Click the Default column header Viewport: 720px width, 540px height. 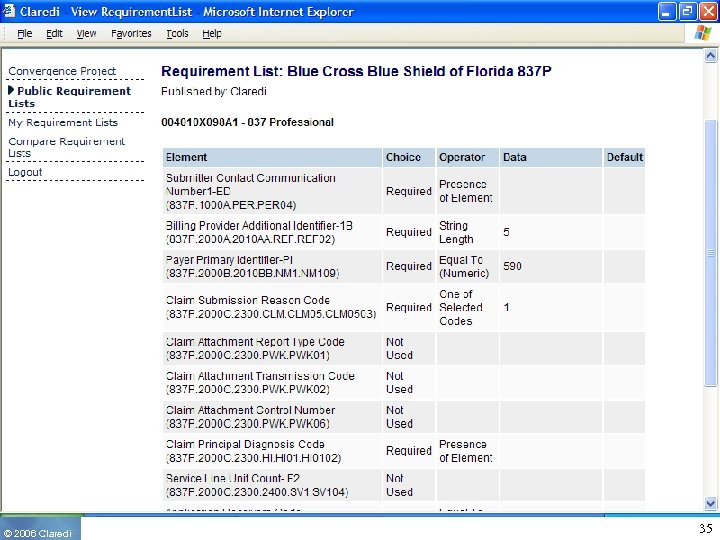624,157
